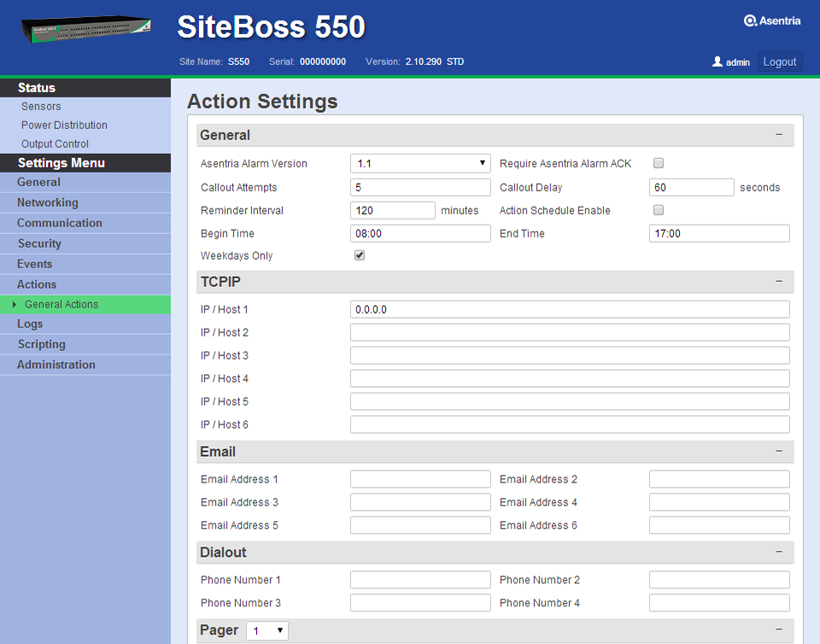The height and width of the screenshot is (644, 820).
Task: Click the Reminder Interval field
Action: [393, 210]
